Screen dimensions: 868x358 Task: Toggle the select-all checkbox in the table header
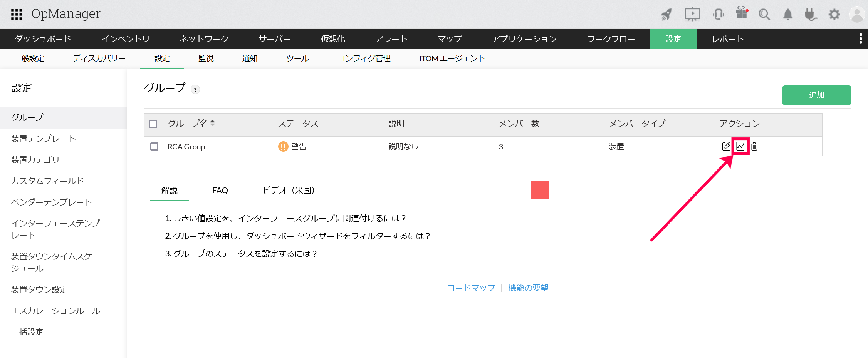coord(153,124)
